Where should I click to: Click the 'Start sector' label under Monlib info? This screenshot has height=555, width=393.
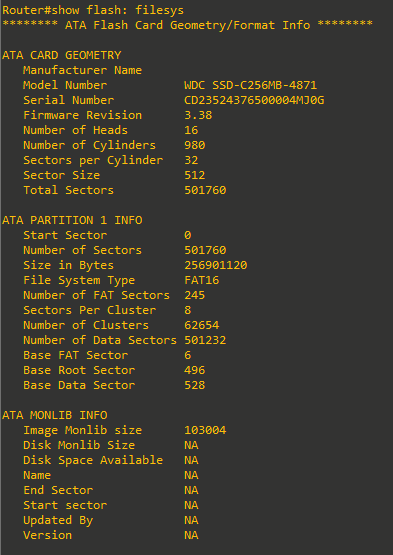coord(65,505)
